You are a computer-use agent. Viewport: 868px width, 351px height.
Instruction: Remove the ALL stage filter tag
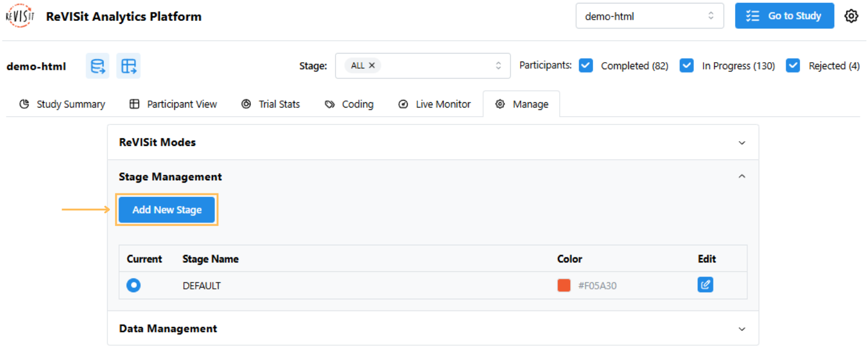[372, 66]
